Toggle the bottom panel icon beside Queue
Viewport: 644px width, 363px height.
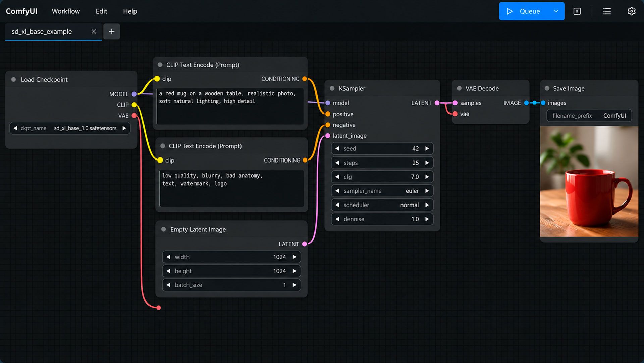pyautogui.click(x=577, y=11)
